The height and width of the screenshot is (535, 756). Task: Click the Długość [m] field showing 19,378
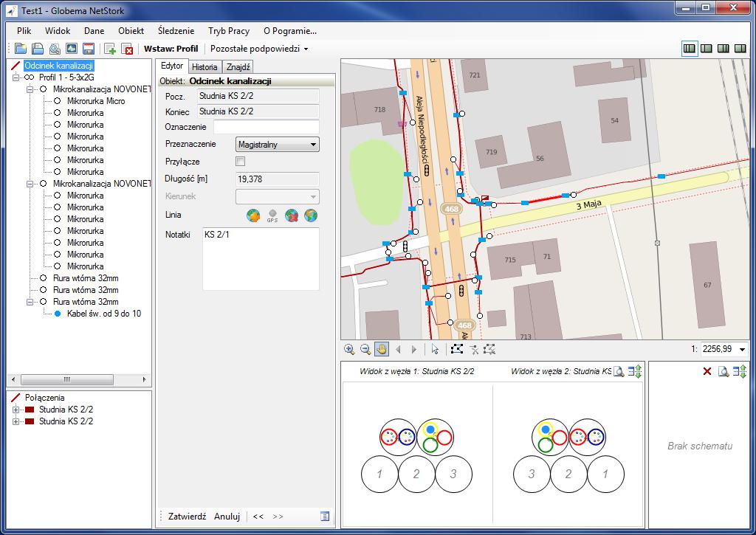pos(278,179)
